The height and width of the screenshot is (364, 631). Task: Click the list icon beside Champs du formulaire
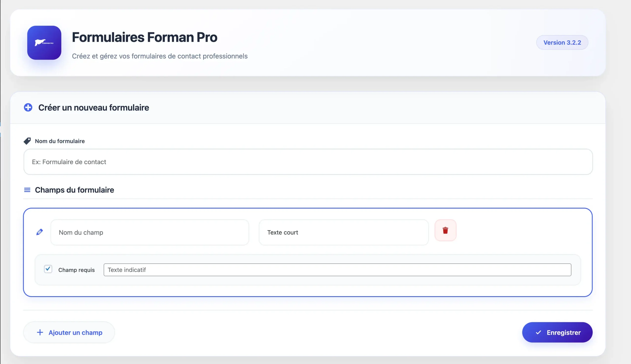coord(27,190)
